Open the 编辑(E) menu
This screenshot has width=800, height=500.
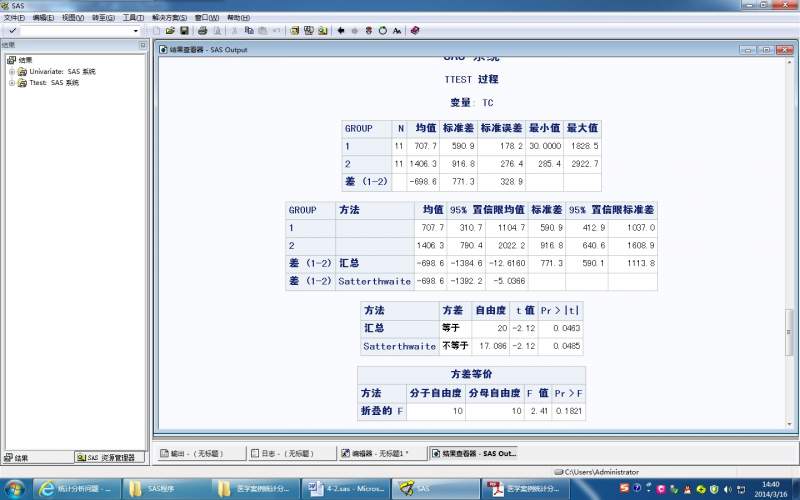pyautogui.click(x=43, y=17)
